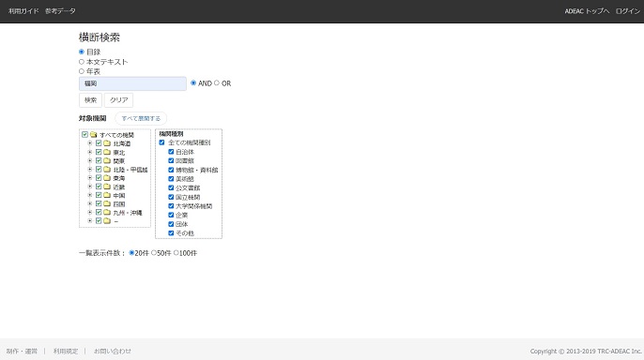The width and height of the screenshot is (644, 360).
Task: Click the 北海道 folder icon
Action: pos(107,143)
